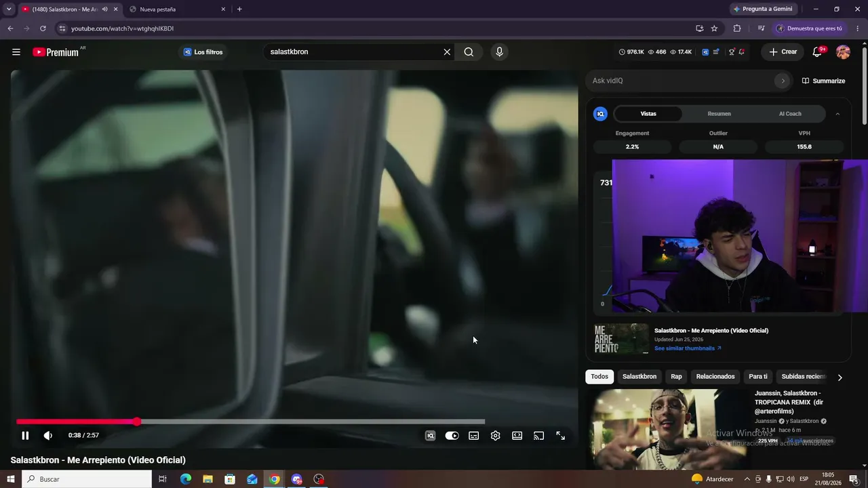Screen dimensions: 868x488
Task: Open the vidIQ list icon in header
Action: coord(716,52)
